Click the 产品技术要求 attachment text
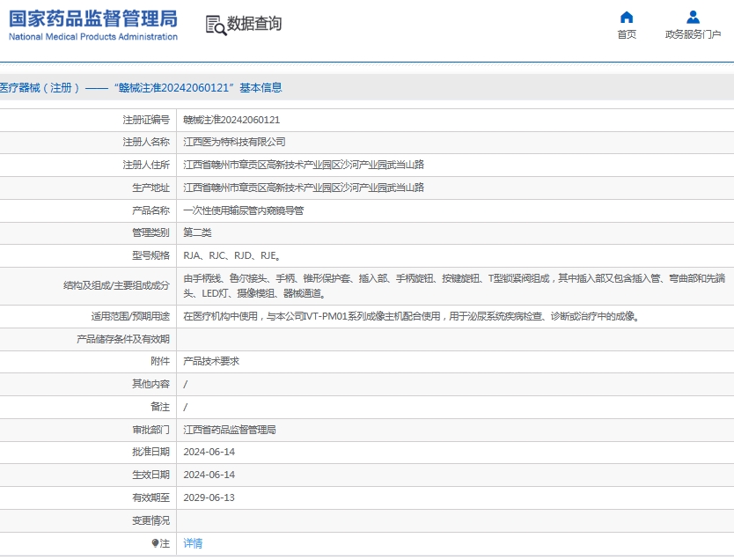Viewport: 734px width, 560px height. (x=211, y=361)
